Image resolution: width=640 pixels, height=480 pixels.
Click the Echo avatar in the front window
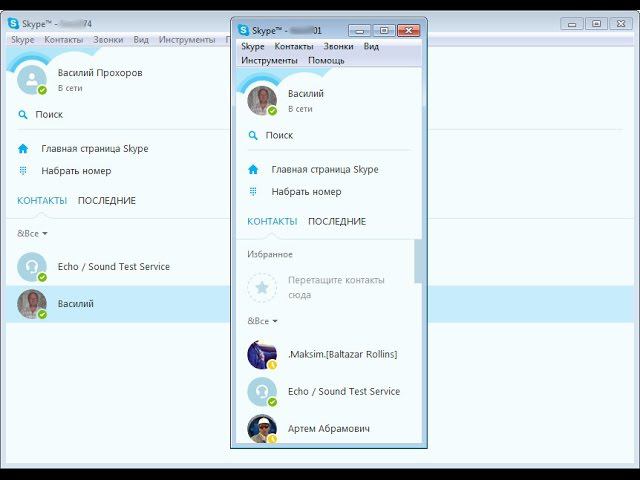(x=262, y=391)
